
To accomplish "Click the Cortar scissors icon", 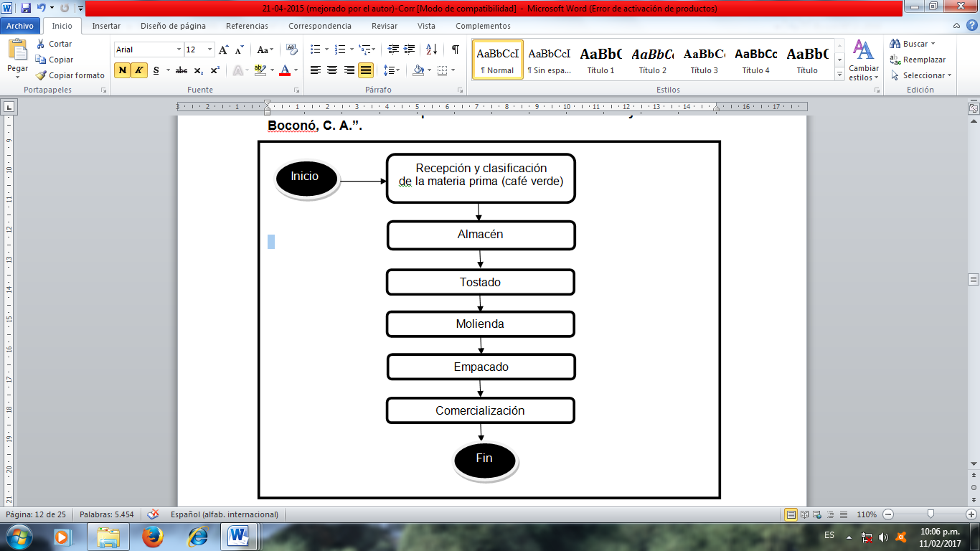I will pos(42,44).
